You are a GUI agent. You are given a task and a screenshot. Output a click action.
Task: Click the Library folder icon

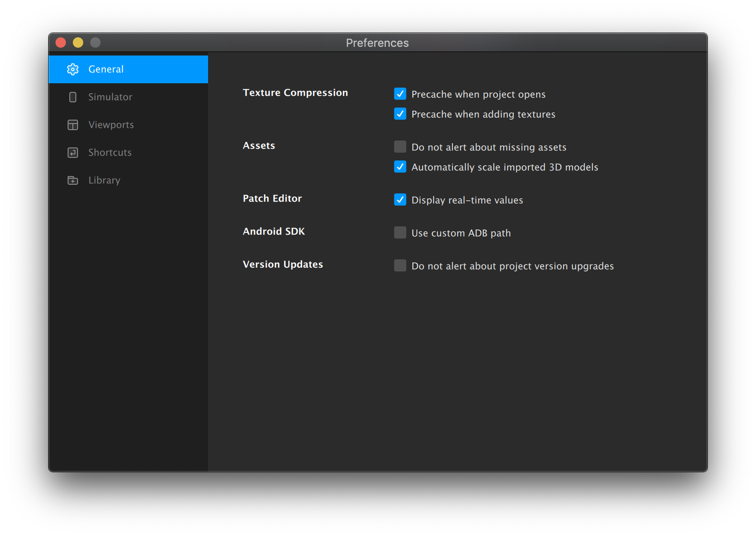pos(73,180)
